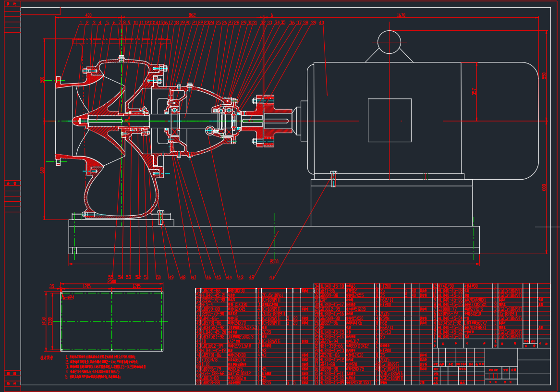
Task: Click the 400 dimension label at top left
Action: pyautogui.click(x=88, y=15)
